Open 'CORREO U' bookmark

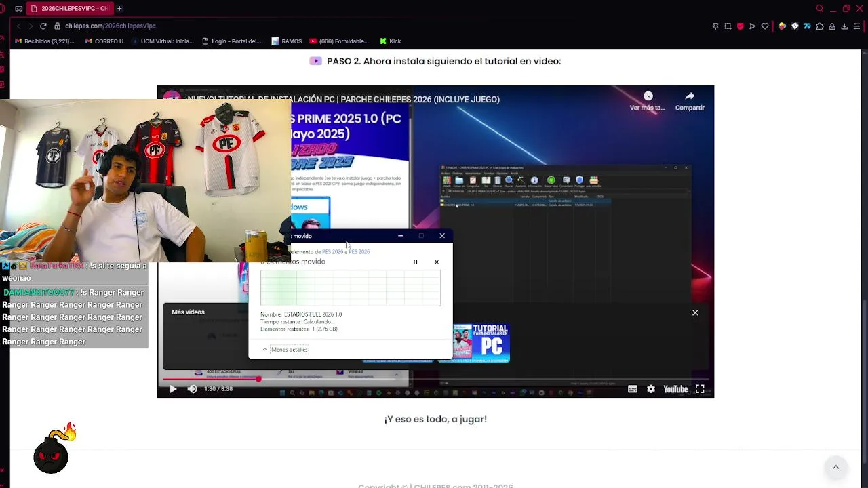(104, 41)
